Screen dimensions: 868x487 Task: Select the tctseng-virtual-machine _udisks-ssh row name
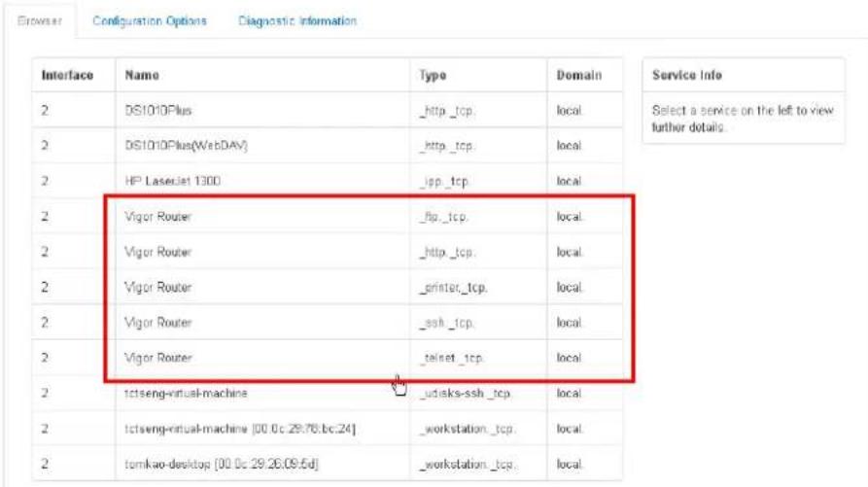186,394
